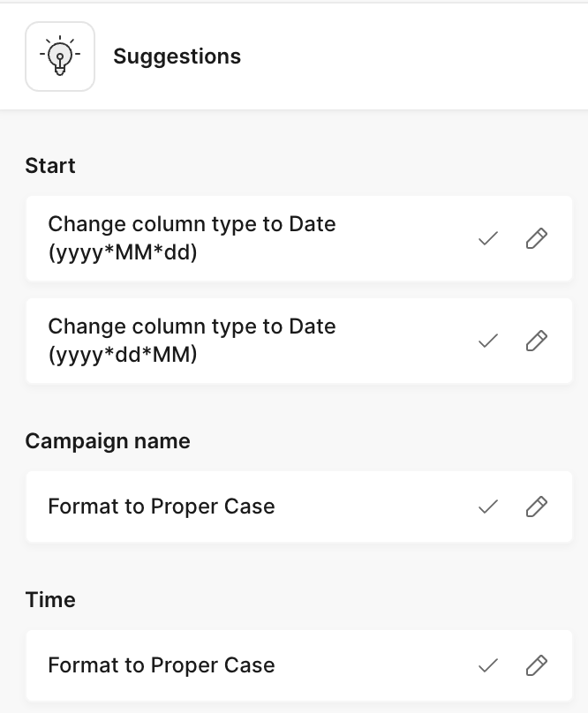Screen dimensions: 588x713
Task: Click the Campaign name section heading
Action: click(108, 441)
